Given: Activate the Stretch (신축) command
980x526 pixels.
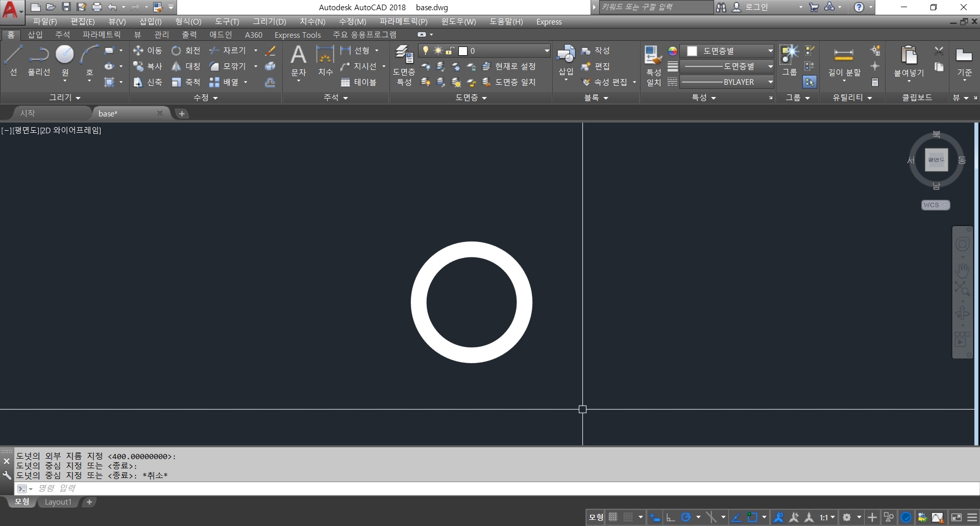Looking at the screenshot, I should point(147,82).
